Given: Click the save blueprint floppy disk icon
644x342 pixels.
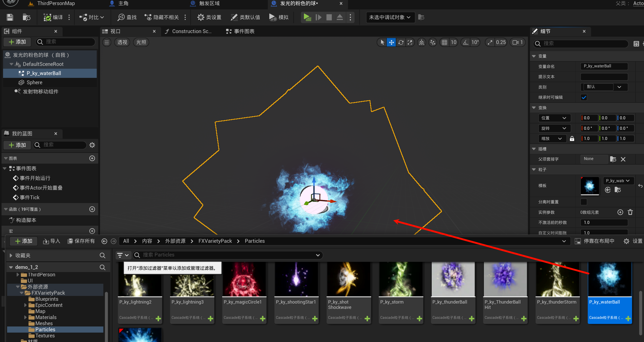Looking at the screenshot, I should pos(10,17).
